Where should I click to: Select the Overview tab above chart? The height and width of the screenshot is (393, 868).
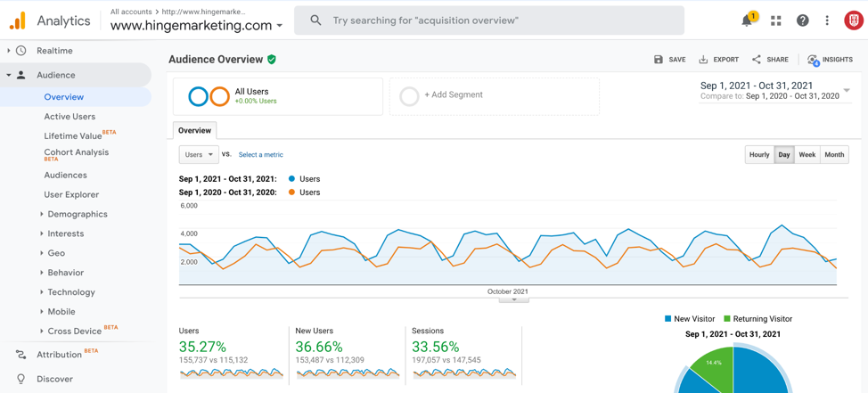click(194, 131)
